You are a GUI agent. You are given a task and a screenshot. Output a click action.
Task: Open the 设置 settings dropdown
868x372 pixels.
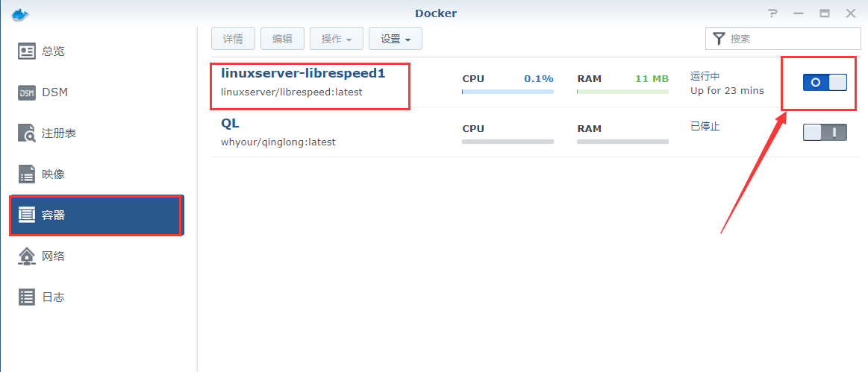[x=396, y=39]
